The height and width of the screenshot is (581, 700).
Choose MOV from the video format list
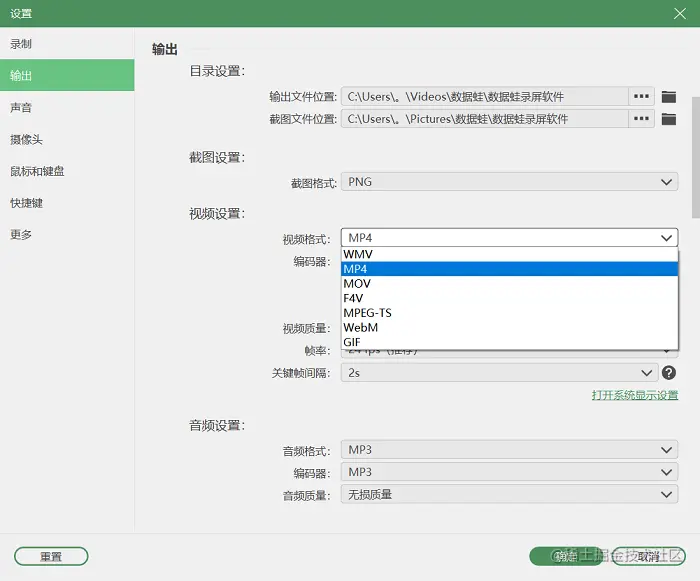(x=509, y=284)
